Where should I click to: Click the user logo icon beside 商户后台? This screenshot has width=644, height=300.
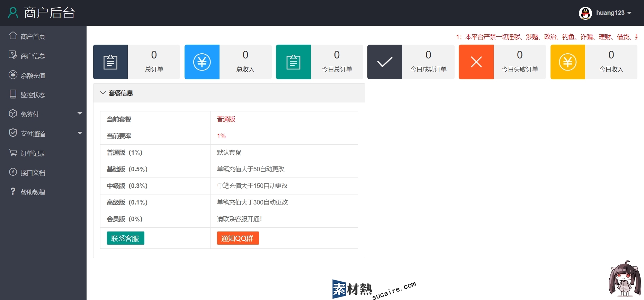click(x=13, y=13)
